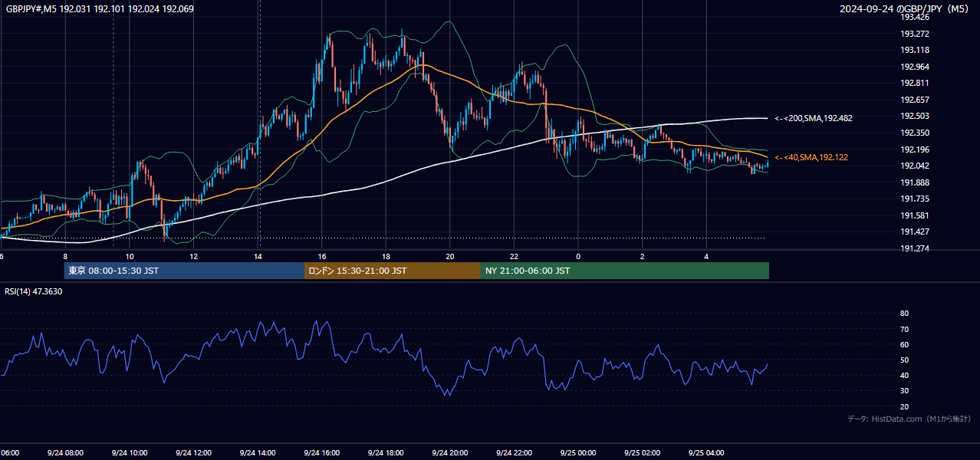Click the 9/24 16:00 time axis label
980x460 pixels.
321,453
